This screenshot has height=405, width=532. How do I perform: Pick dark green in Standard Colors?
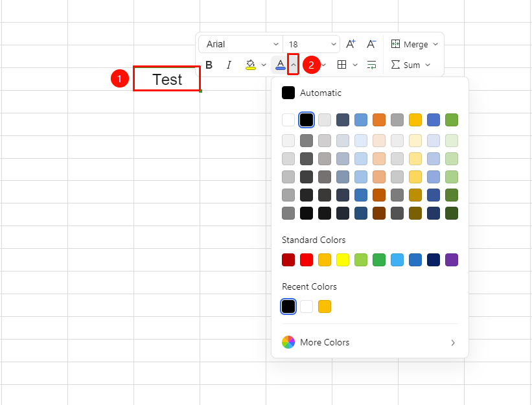379,260
